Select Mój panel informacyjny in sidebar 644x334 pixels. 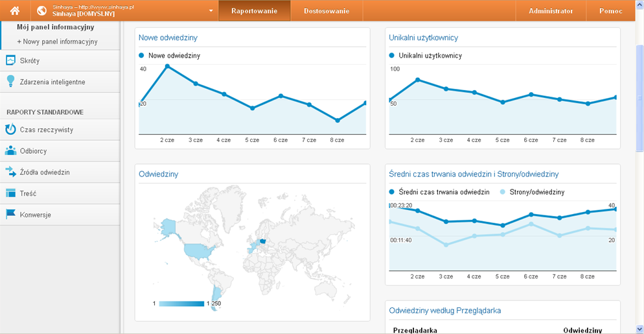55,27
